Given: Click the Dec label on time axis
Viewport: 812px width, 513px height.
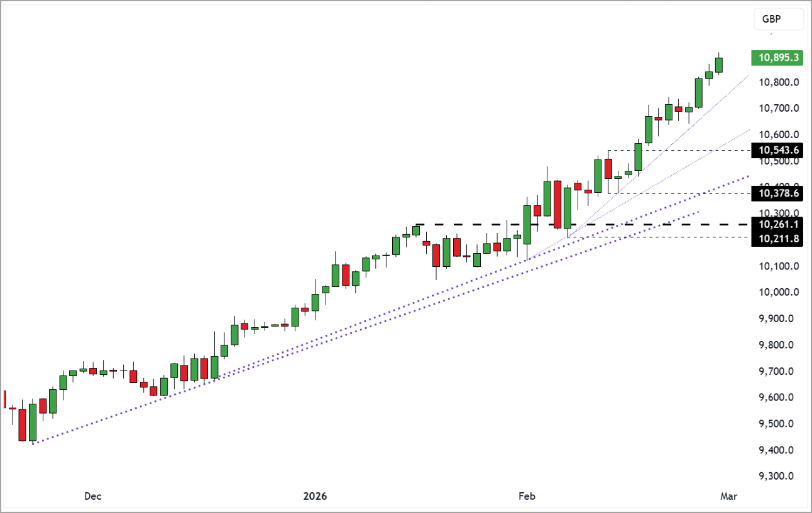Looking at the screenshot, I should [93, 497].
